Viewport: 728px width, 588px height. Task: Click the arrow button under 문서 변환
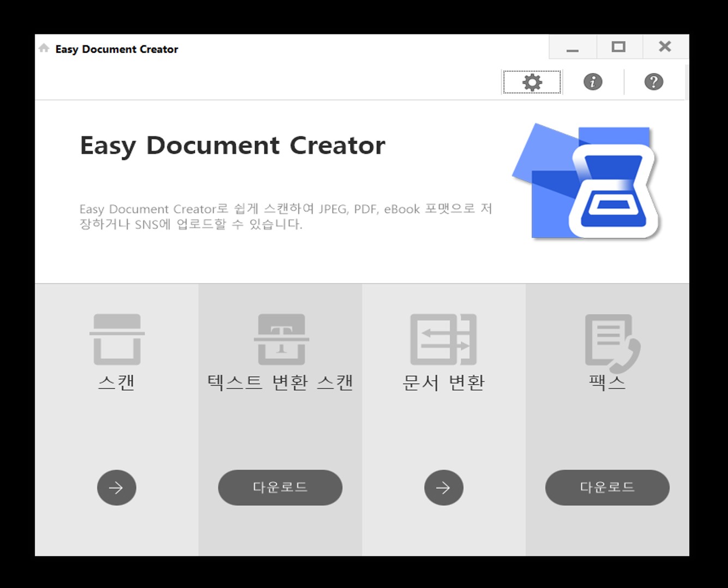point(443,488)
